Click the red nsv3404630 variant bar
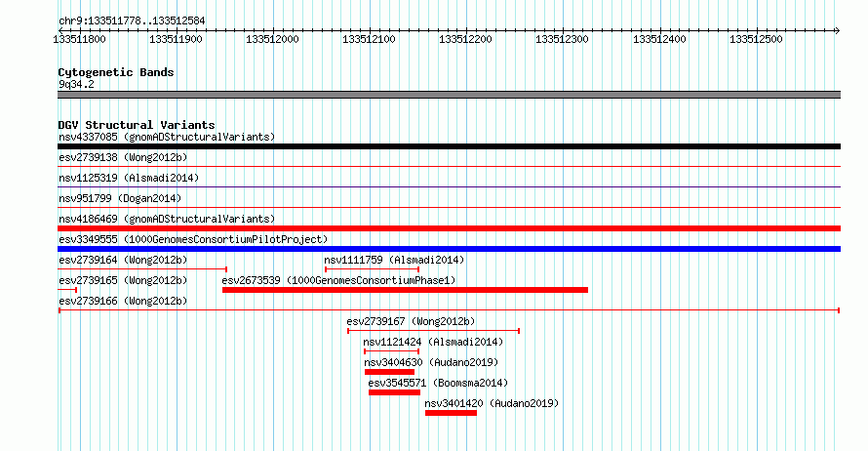 pos(389,372)
